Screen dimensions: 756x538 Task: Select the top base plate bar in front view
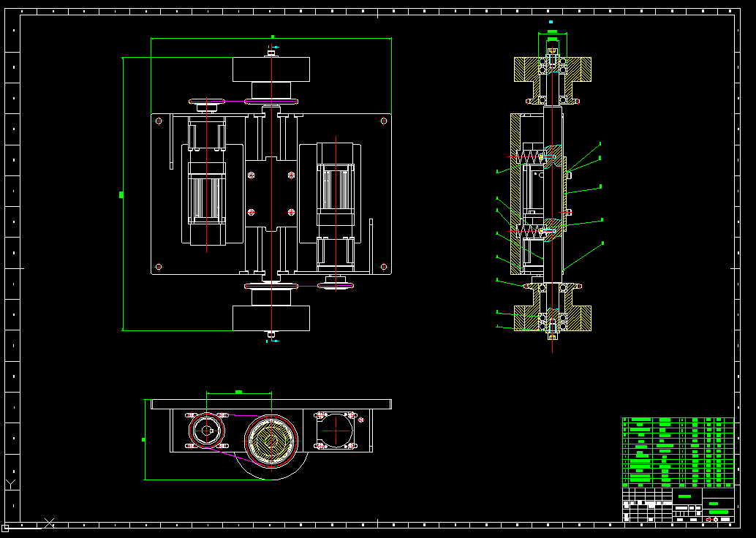[271, 404]
